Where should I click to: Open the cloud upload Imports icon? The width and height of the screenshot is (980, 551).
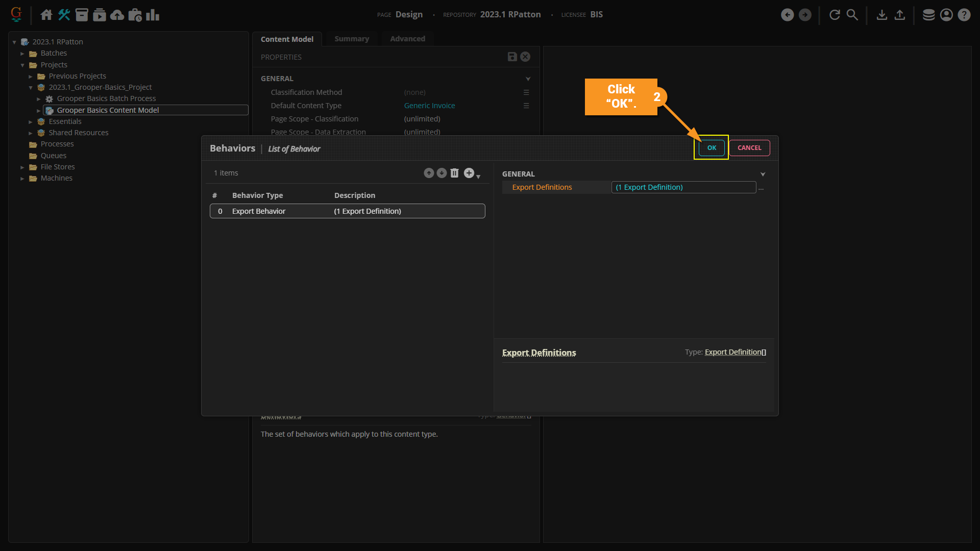(117, 15)
